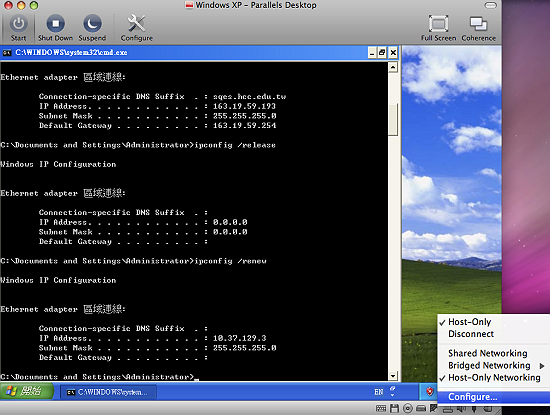Click the USB status bar icon

(474, 409)
